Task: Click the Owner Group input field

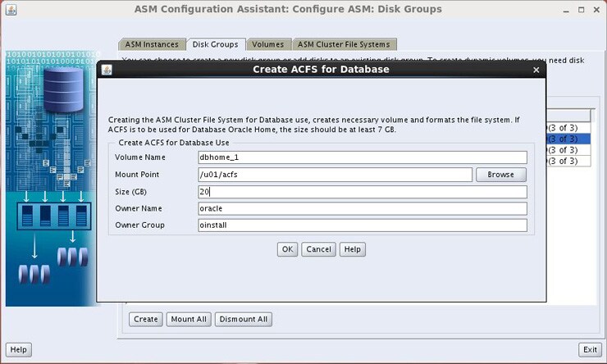Action: tap(362, 225)
